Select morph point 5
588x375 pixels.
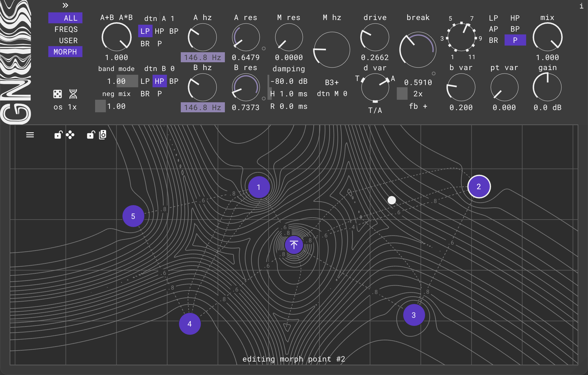[133, 216]
